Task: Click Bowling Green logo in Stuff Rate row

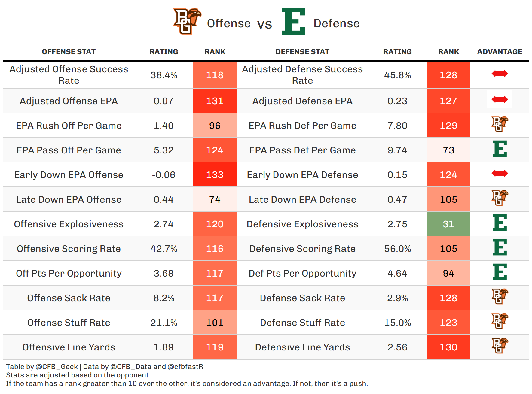Action: click(x=500, y=321)
